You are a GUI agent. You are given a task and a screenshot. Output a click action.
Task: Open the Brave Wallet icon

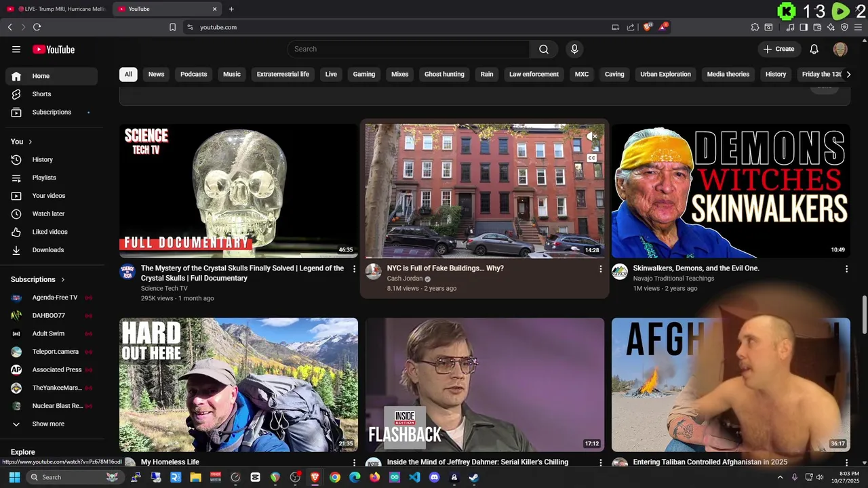817,27
